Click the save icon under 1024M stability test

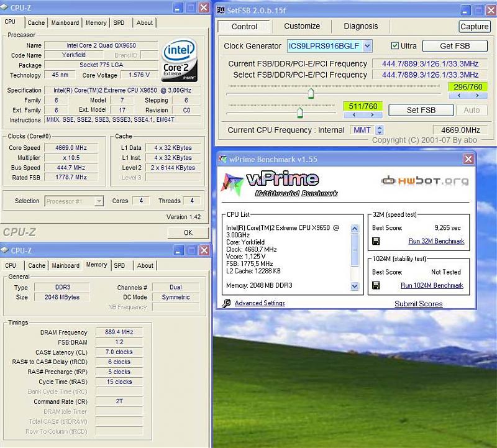376,285
